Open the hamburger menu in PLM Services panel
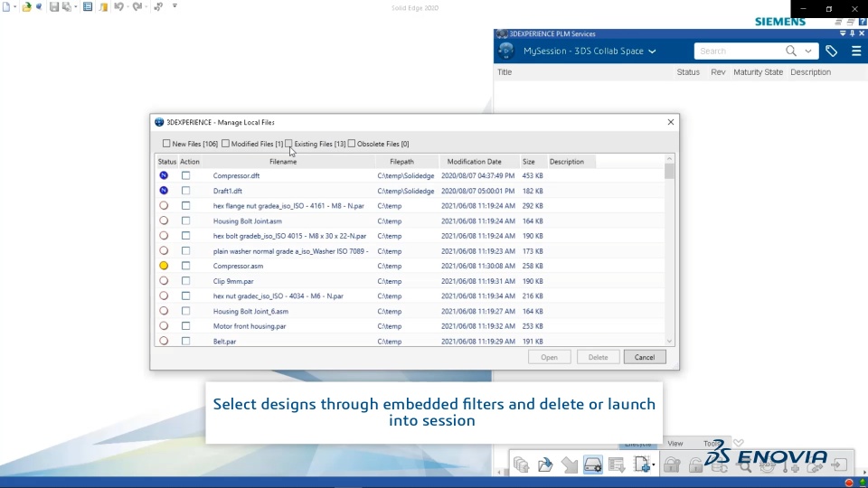The height and width of the screenshot is (488, 868). [856, 51]
